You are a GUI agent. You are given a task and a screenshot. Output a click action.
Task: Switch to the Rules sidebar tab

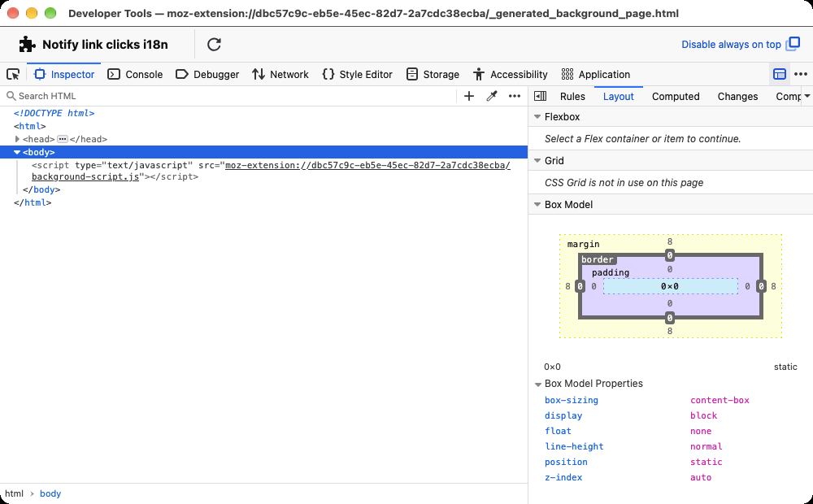pyautogui.click(x=572, y=97)
